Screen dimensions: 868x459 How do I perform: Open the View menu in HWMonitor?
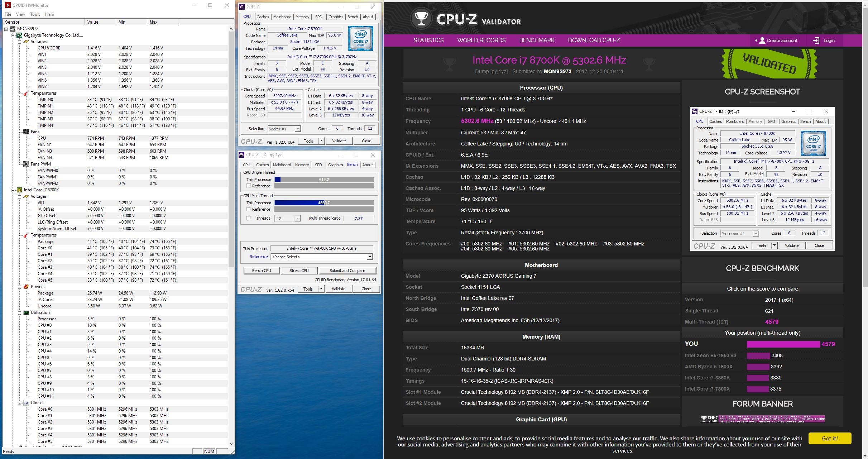[20, 14]
